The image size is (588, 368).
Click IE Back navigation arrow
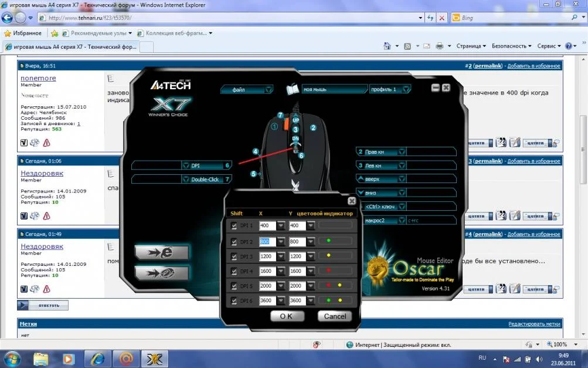(x=7, y=18)
